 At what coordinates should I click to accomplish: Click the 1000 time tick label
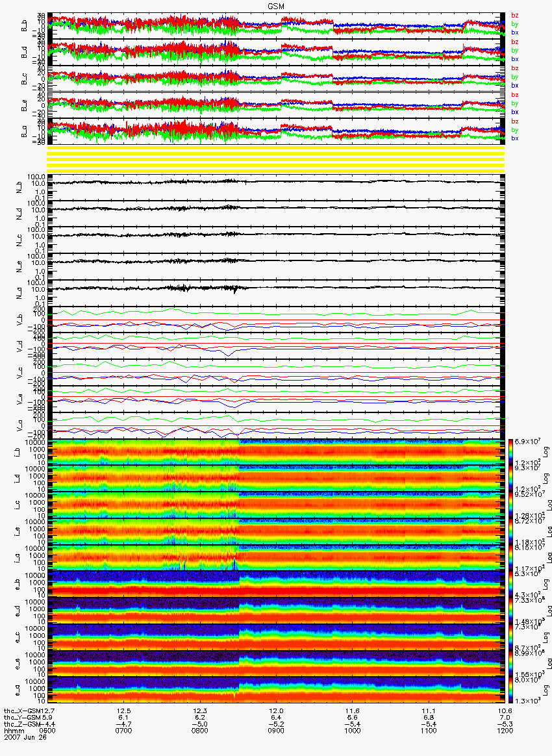coord(353,731)
